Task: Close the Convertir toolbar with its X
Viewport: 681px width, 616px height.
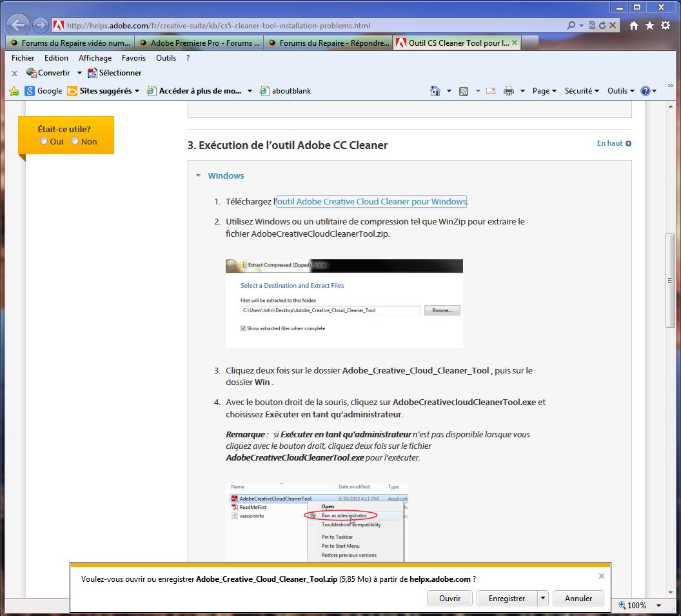Action: pos(14,73)
